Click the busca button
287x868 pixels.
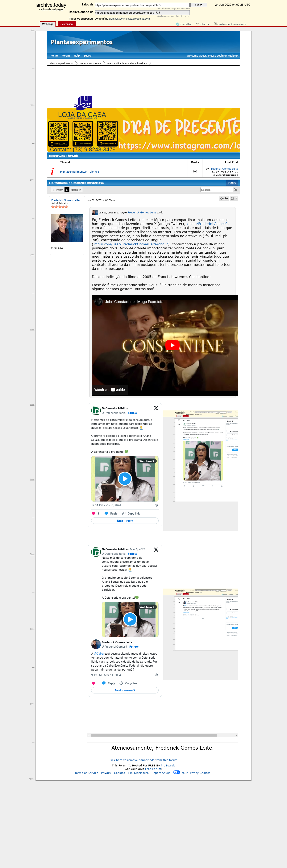coord(199,5)
